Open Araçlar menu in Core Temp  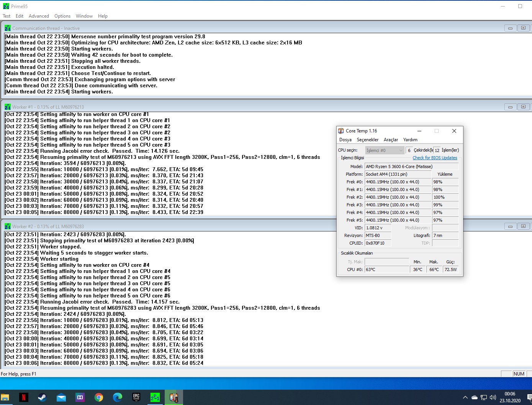(391, 140)
